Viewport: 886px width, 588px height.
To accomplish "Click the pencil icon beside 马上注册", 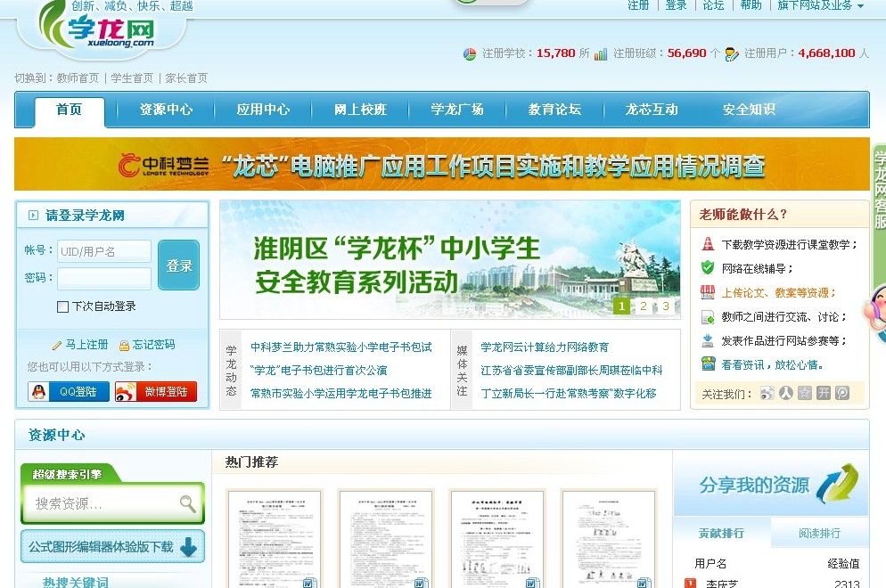I will coord(57,345).
